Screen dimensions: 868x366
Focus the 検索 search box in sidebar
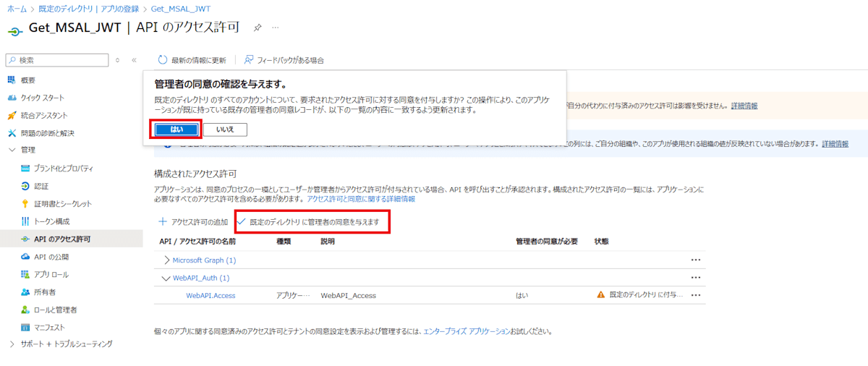pyautogui.click(x=56, y=60)
